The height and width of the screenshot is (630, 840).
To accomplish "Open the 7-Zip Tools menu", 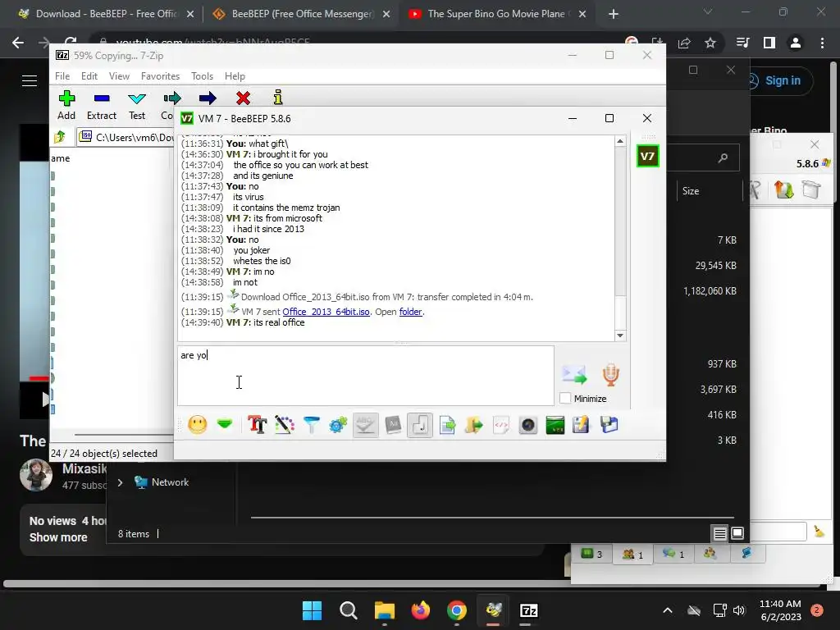I will click(x=202, y=76).
